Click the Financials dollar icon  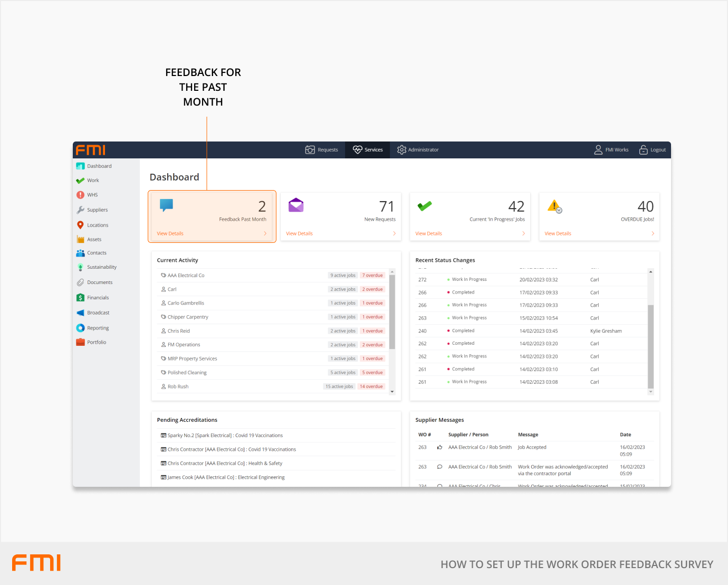click(x=80, y=298)
